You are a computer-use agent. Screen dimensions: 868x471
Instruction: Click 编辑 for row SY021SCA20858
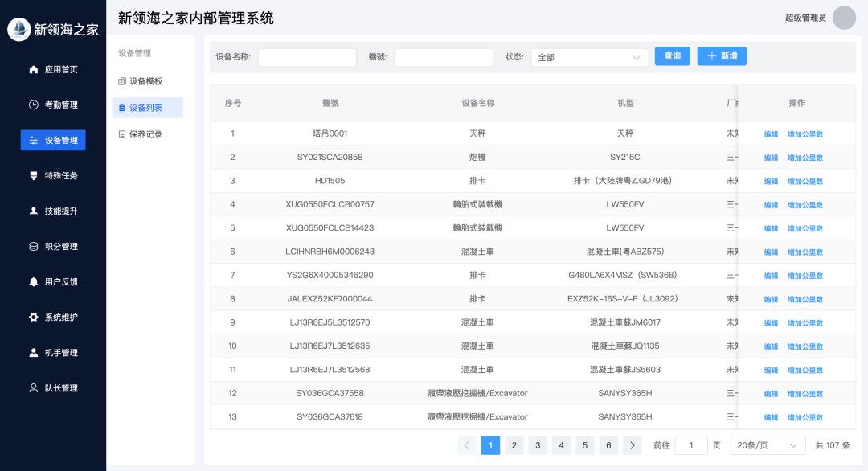(x=771, y=158)
